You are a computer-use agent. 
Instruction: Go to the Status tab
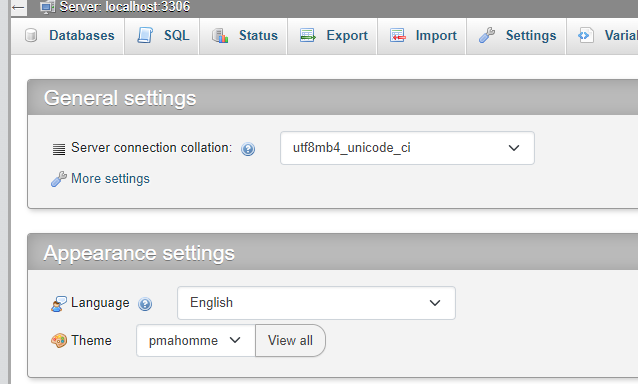(x=243, y=36)
